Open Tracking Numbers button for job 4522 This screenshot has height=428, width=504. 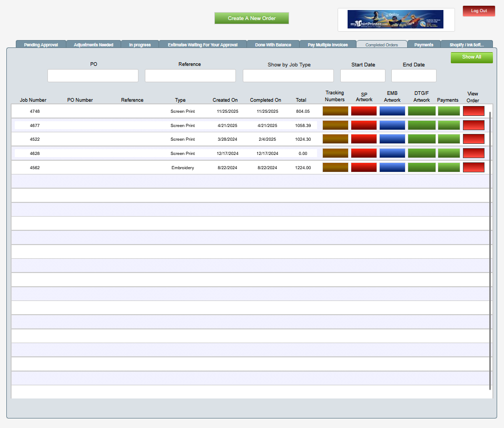click(x=335, y=139)
